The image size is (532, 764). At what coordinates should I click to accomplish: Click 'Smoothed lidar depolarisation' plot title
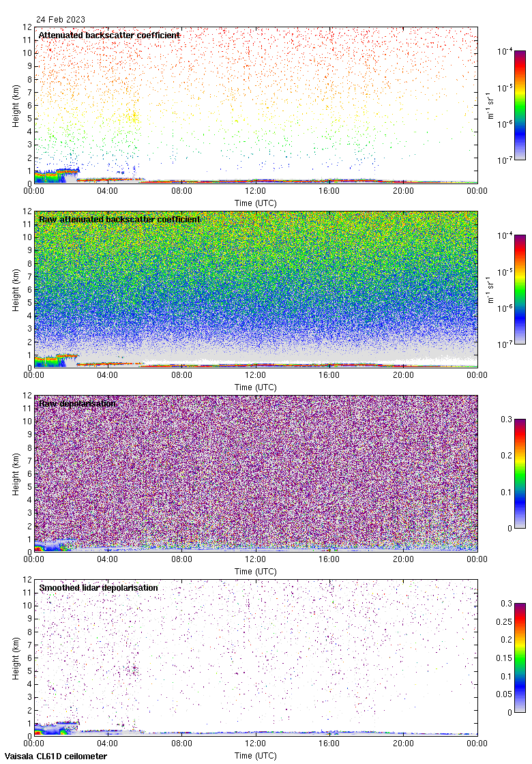(x=98, y=587)
